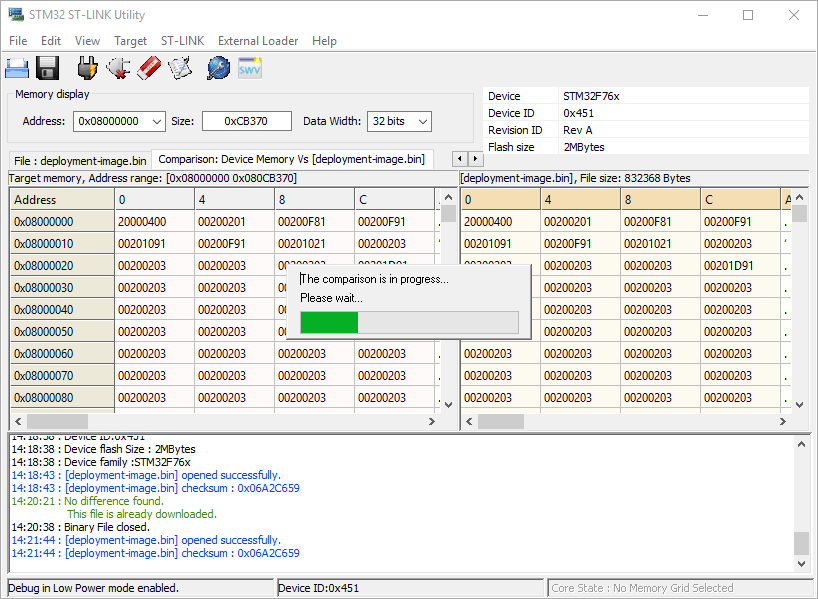The height and width of the screenshot is (599, 818).
Task: Click the tab scroll right arrow
Action: point(475,159)
